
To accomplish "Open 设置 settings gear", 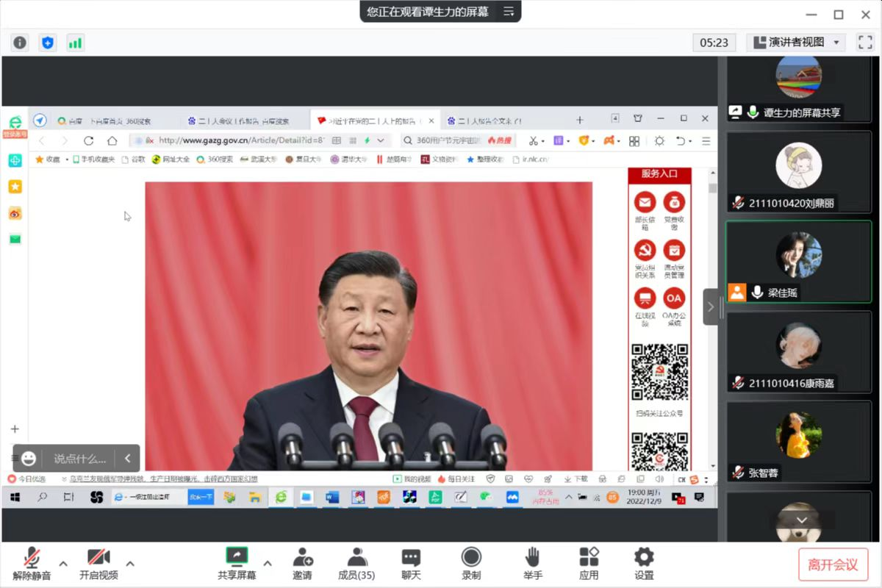I will tap(644, 563).
